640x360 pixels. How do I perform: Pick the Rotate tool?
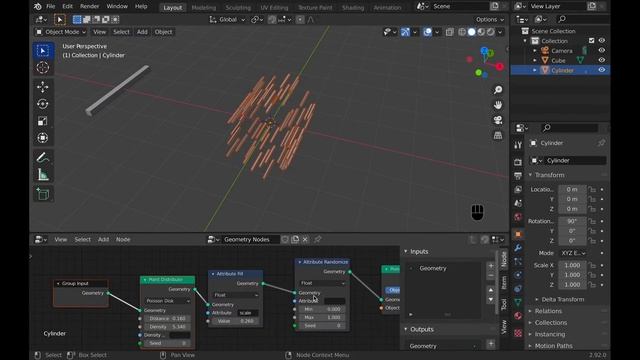(x=43, y=104)
